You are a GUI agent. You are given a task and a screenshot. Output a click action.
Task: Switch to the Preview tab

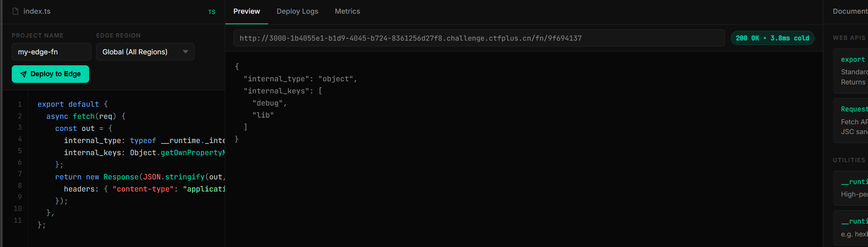[246, 11]
